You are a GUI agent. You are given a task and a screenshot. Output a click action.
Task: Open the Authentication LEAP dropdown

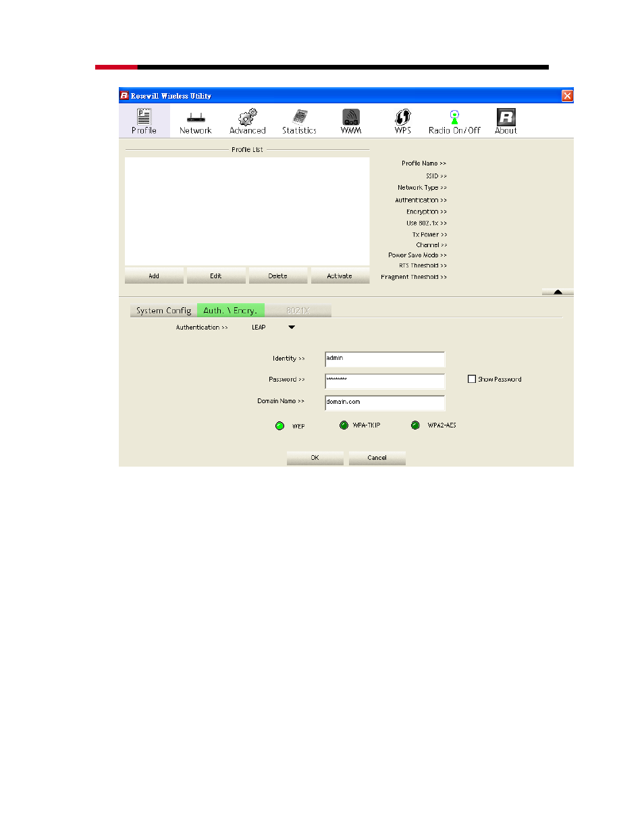pos(292,328)
